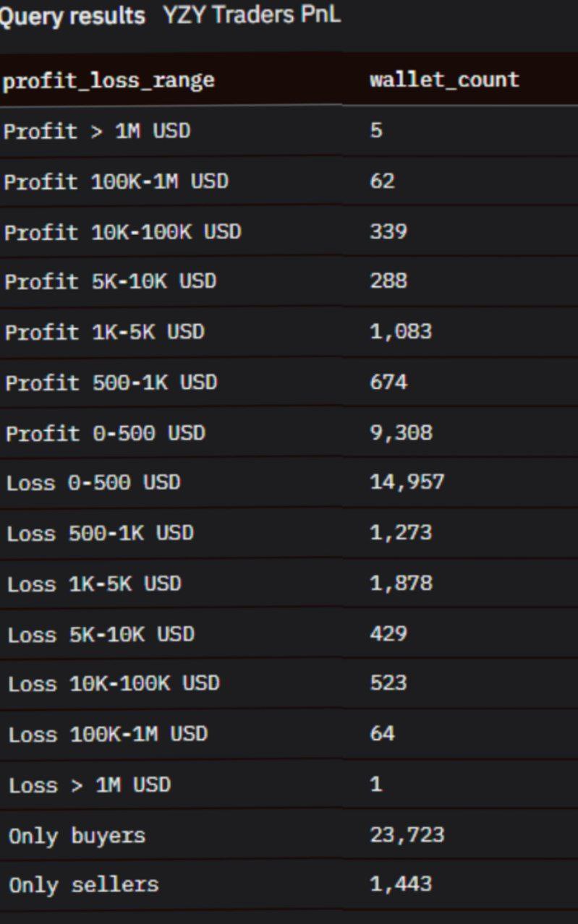Click the 'Only sellers' row label
The width and height of the screenshot is (578, 924).
pyautogui.click(x=83, y=884)
